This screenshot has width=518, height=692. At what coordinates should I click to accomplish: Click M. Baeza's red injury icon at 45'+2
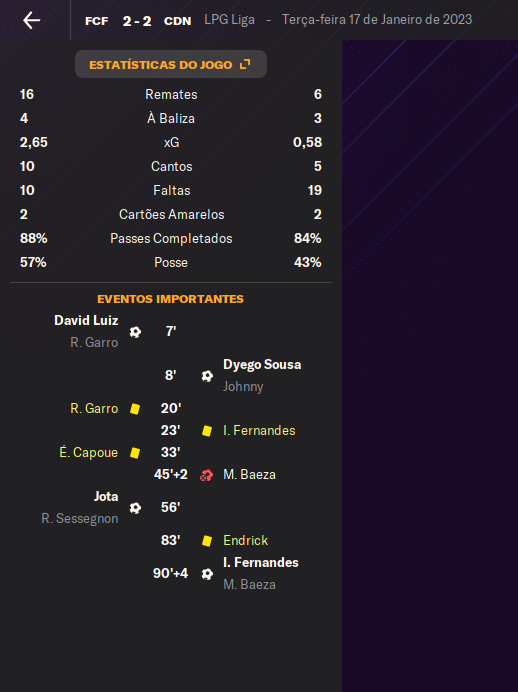tap(206, 475)
